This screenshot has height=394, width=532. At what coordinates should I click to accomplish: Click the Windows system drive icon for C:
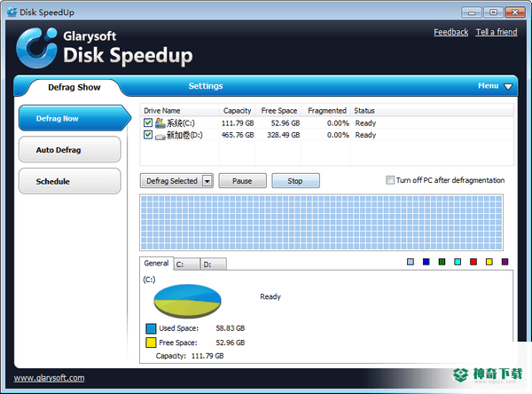[x=160, y=123]
